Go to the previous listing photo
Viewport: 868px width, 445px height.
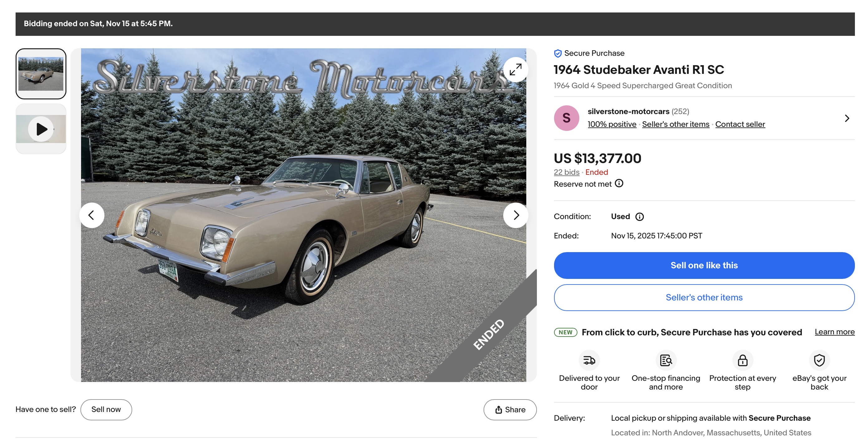91,215
